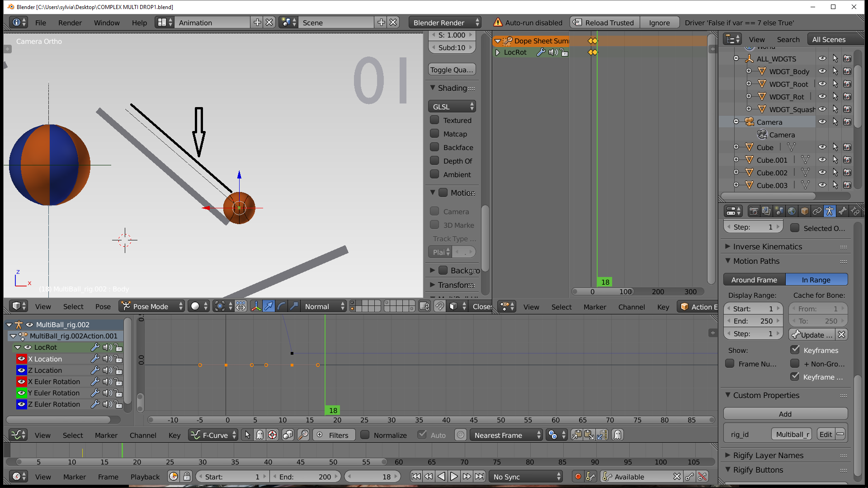Open the Nearest Frame snapping dropdown

coord(506,435)
